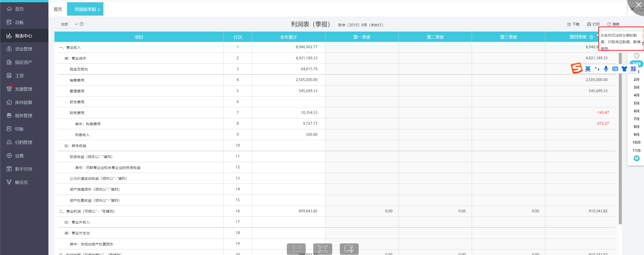Screen dimensions: 644x255
Task: Click the Sogou input method logo
Action: pos(577,68)
